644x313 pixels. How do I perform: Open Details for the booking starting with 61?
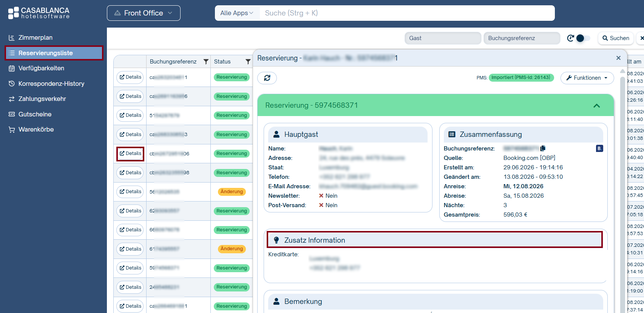(130, 249)
